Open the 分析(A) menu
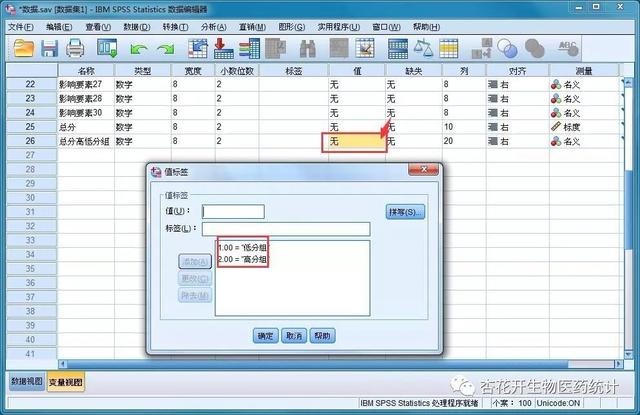 213,27
